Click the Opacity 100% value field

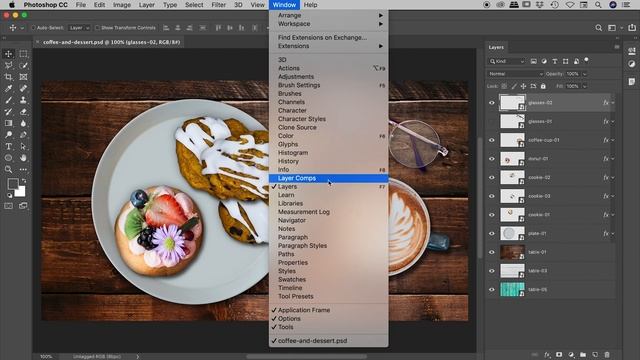(573, 74)
